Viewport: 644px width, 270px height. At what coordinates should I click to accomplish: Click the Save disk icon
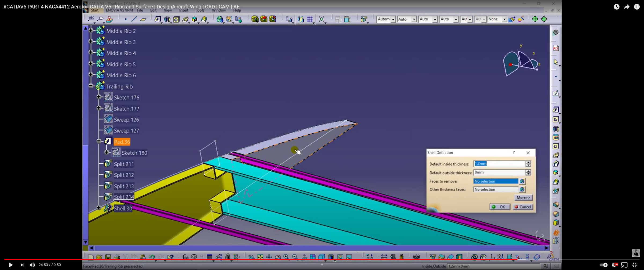coord(108,257)
